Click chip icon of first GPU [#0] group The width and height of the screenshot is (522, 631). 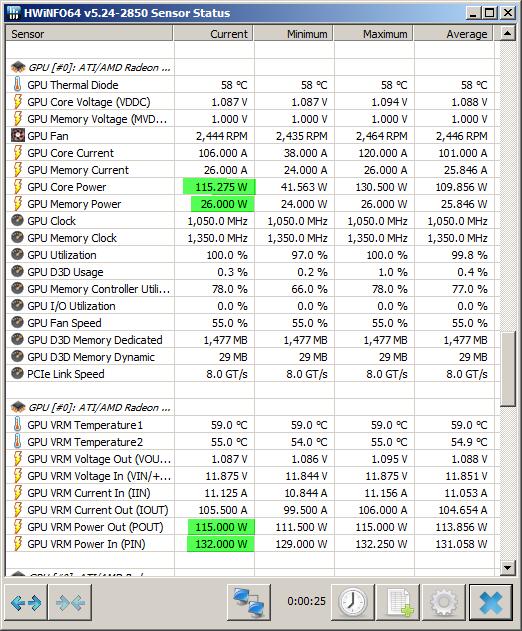(x=18, y=67)
